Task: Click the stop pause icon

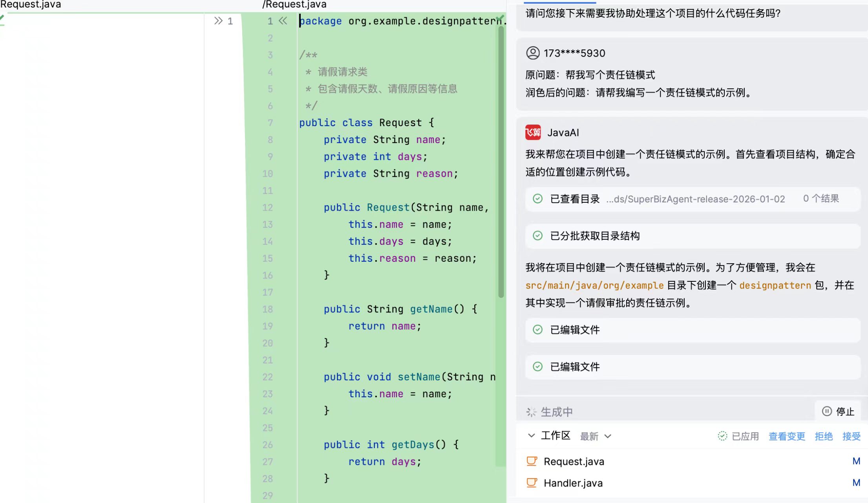Action: (x=827, y=411)
